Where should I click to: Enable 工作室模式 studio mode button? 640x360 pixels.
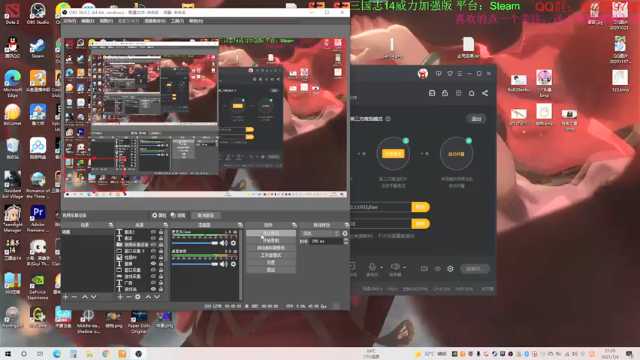271,255
